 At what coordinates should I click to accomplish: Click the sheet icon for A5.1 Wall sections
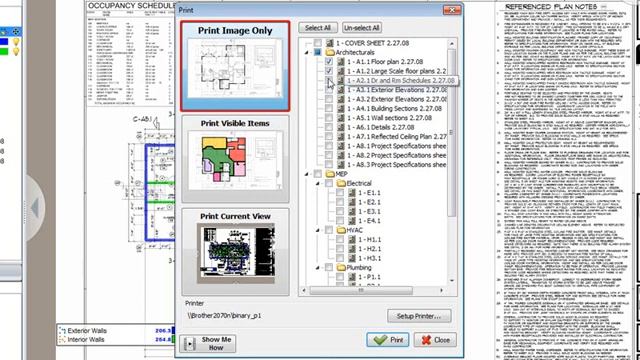[341, 118]
